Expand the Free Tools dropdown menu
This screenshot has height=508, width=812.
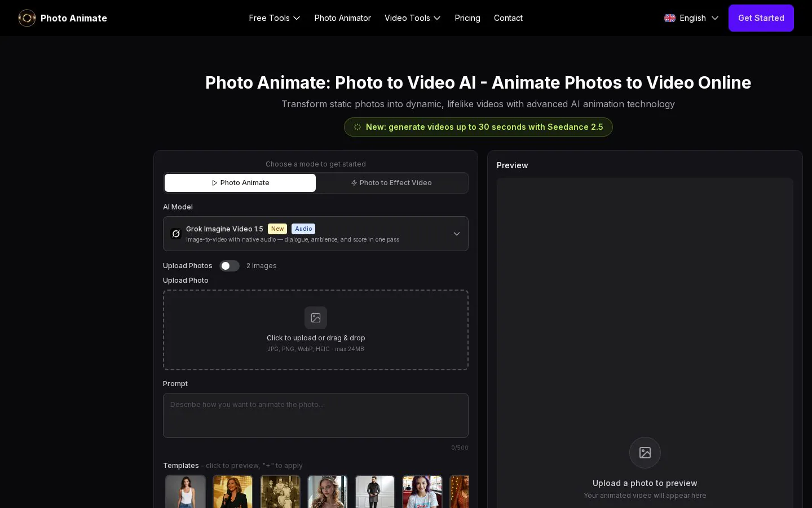pos(275,18)
